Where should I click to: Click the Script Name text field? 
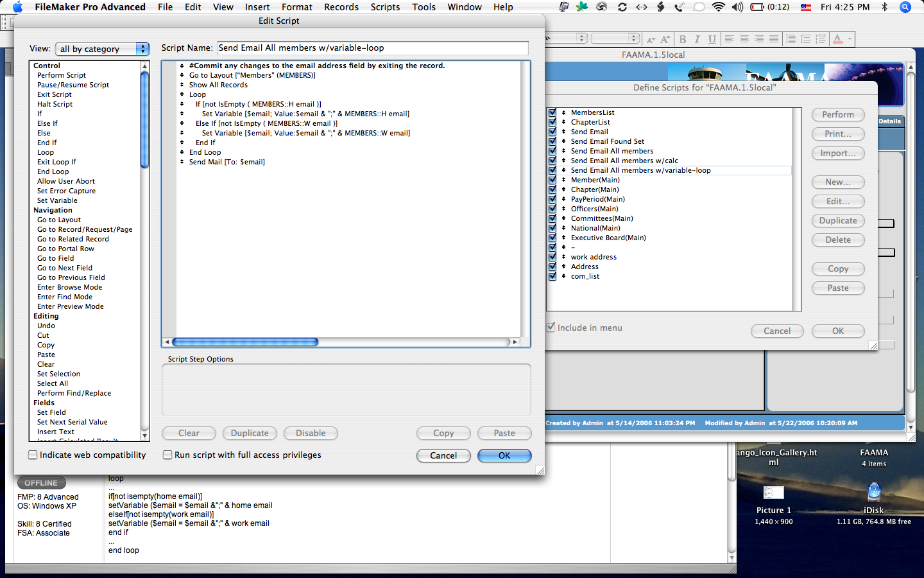[372, 48]
